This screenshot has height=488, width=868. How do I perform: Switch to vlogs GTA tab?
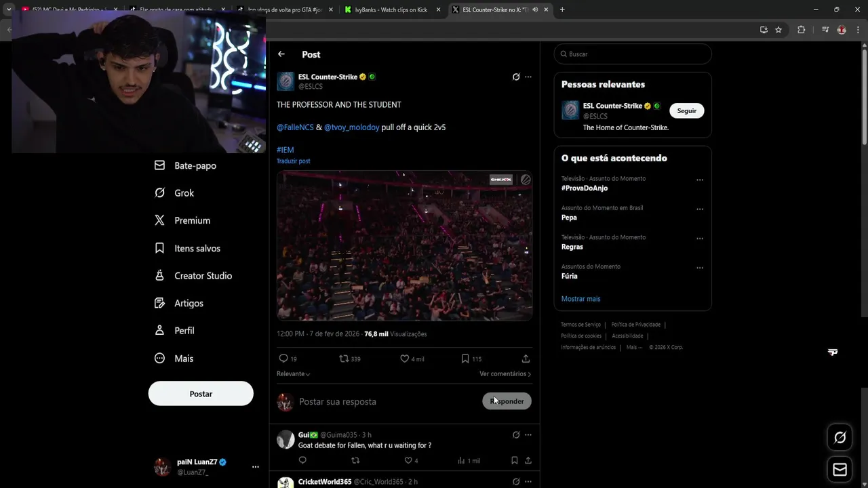pyautogui.click(x=283, y=9)
